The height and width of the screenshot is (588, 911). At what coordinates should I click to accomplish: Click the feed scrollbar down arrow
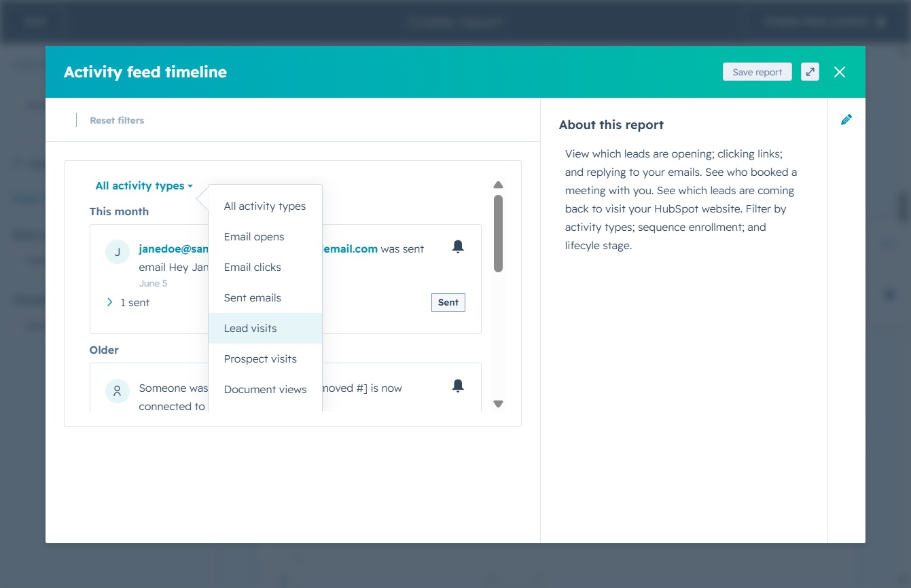coord(498,404)
